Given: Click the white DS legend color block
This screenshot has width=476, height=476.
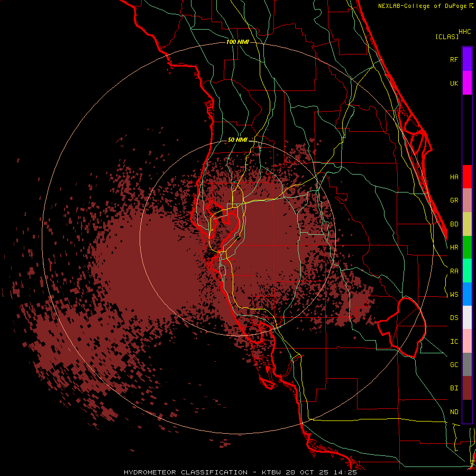Looking at the screenshot, I should tap(467, 317).
